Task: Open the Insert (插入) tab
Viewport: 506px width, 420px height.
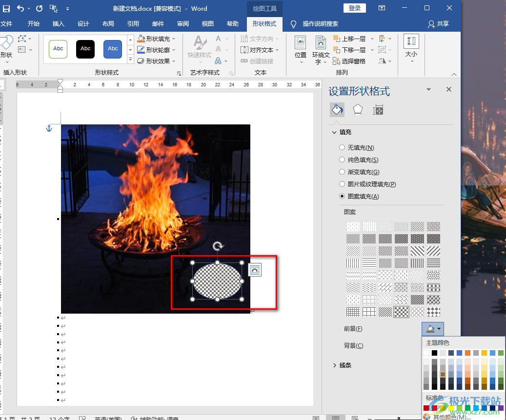Action: [59, 24]
